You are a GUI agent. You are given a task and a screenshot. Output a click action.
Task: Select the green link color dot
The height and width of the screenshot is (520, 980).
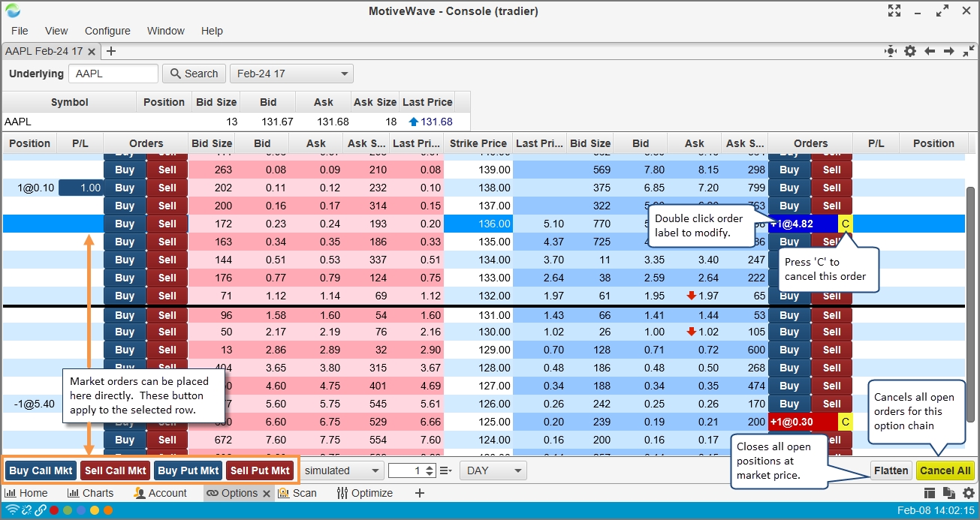pos(68,510)
